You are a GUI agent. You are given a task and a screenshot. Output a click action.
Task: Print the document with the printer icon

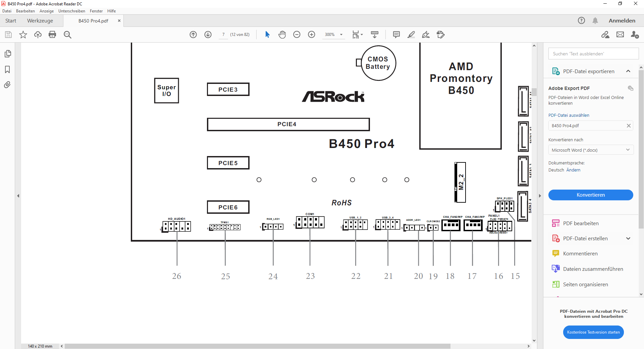pyautogui.click(x=52, y=35)
